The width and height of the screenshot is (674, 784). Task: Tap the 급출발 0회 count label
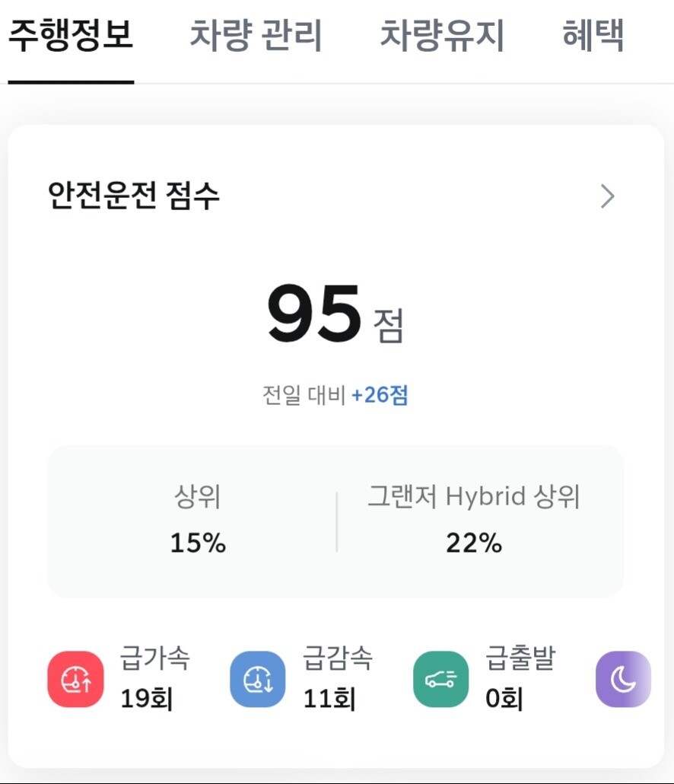coord(504,698)
